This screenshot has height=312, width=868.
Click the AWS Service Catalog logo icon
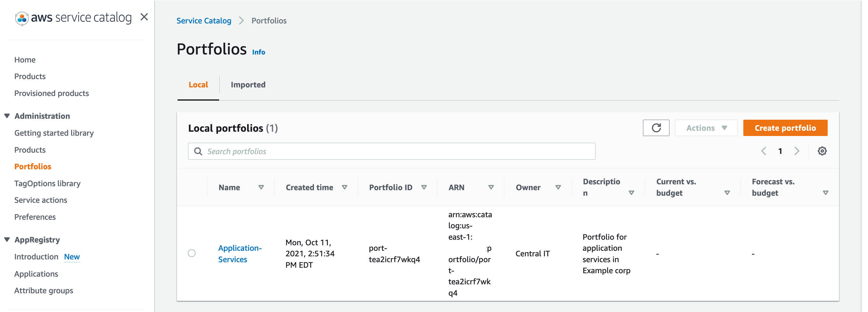22,18
